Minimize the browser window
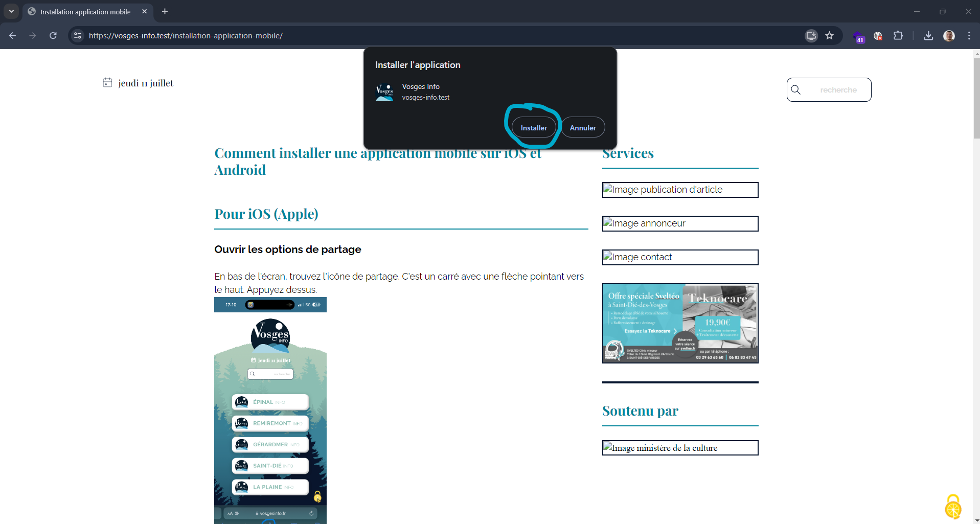980x524 pixels. [917, 11]
